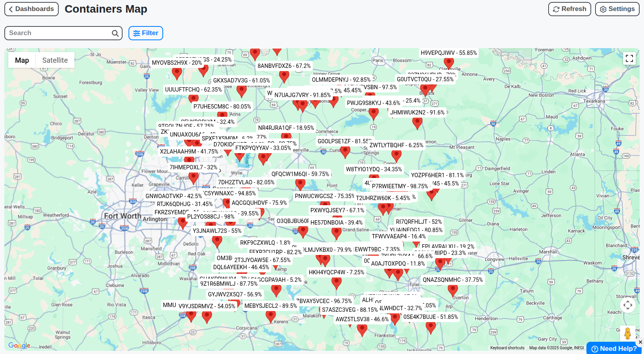Select label YOZPF6HER1 - 81.1%

[437, 175]
